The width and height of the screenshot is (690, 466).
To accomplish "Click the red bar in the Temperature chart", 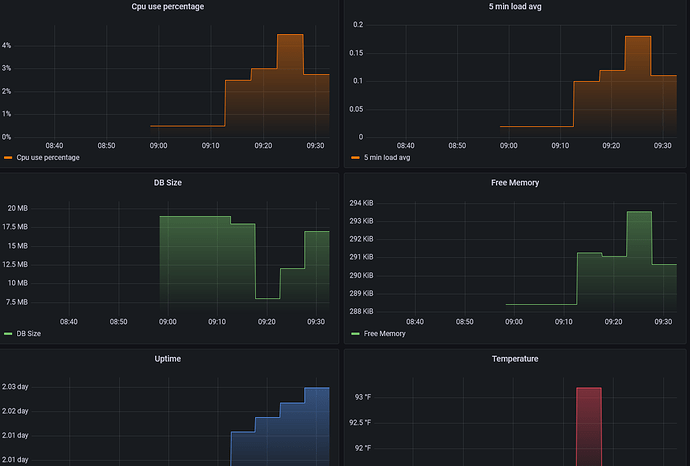I will (x=589, y=426).
